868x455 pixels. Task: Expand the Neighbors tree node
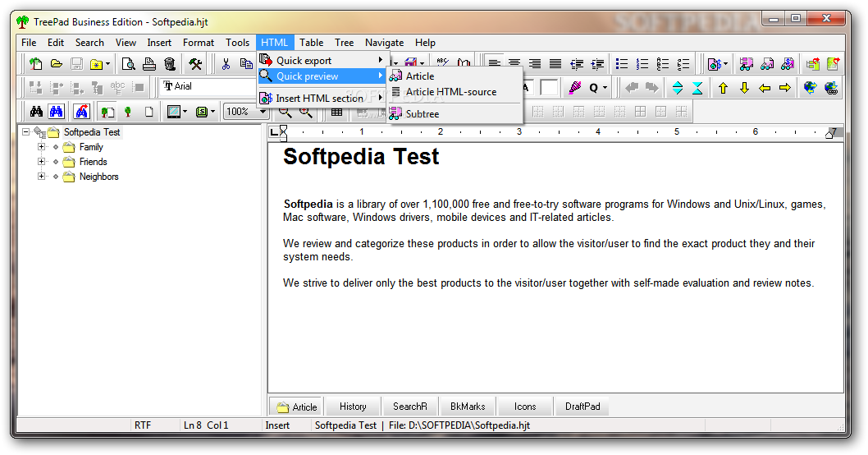point(41,177)
